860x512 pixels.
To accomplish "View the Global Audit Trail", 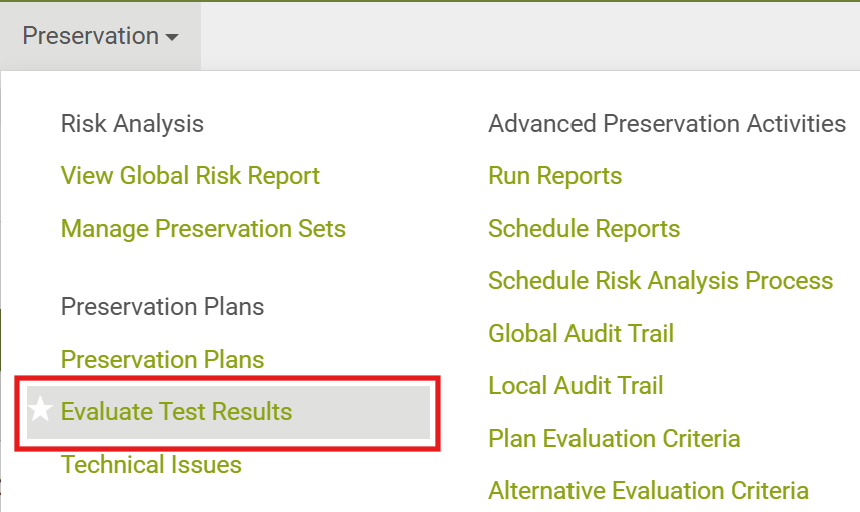I will (x=581, y=333).
